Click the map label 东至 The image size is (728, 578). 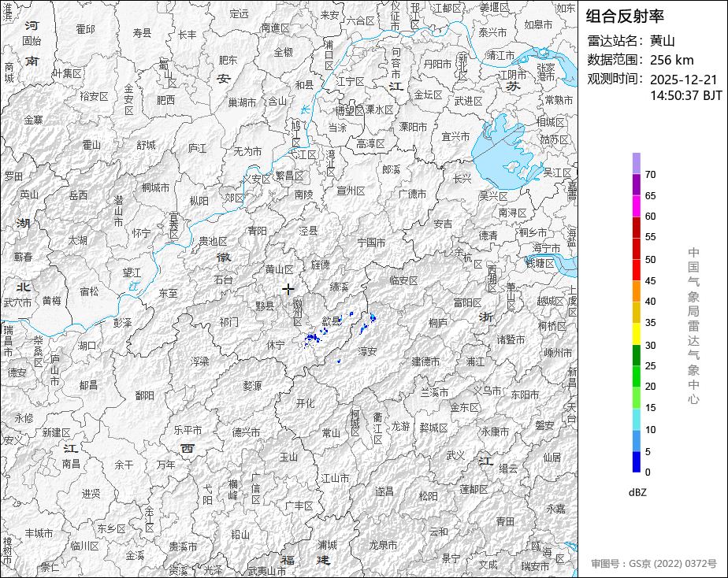(x=168, y=293)
